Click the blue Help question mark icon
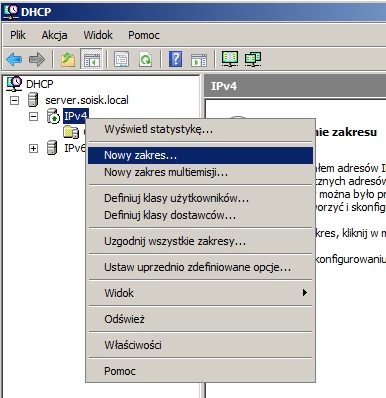Image resolution: width=386 pixels, height=398 pixels. (x=175, y=59)
